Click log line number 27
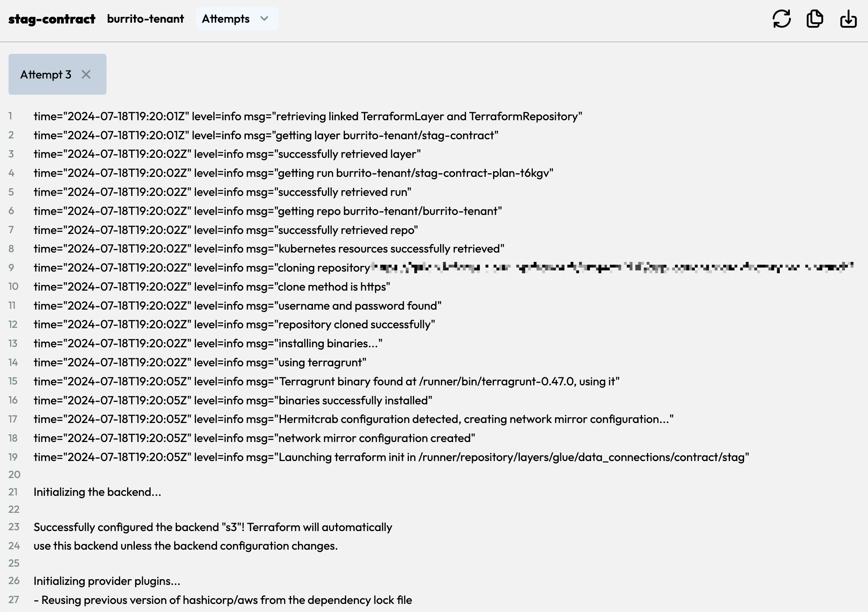Viewport: 868px width, 612px height. (x=14, y=600)
